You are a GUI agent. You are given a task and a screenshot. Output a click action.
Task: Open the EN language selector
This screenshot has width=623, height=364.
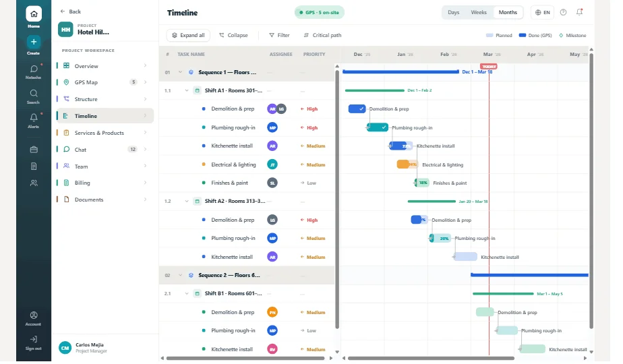click(542, 12)
